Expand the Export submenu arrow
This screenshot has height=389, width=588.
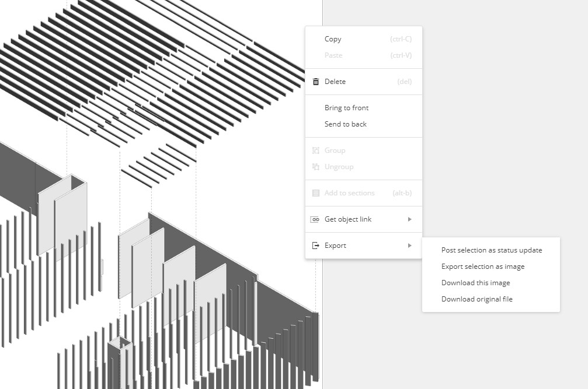point(409,246)
